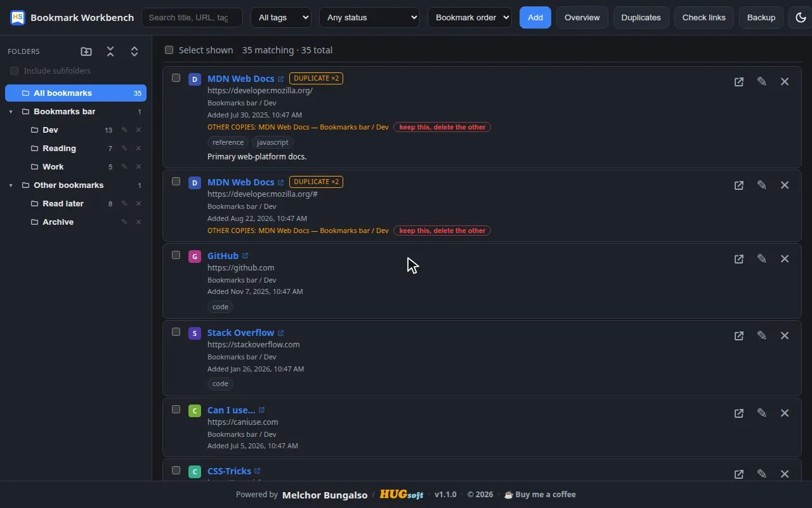
Task: Edit the first MDN Web Docs bookmark
Action: tap(762, 82)
